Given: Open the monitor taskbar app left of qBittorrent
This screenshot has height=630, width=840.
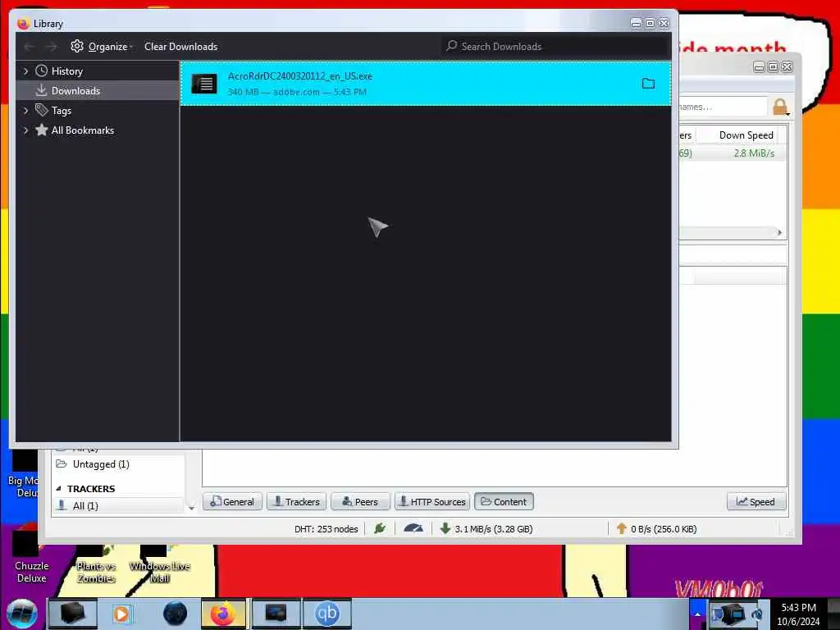Looking at the screenshot, I should click(x=276, y=614).
